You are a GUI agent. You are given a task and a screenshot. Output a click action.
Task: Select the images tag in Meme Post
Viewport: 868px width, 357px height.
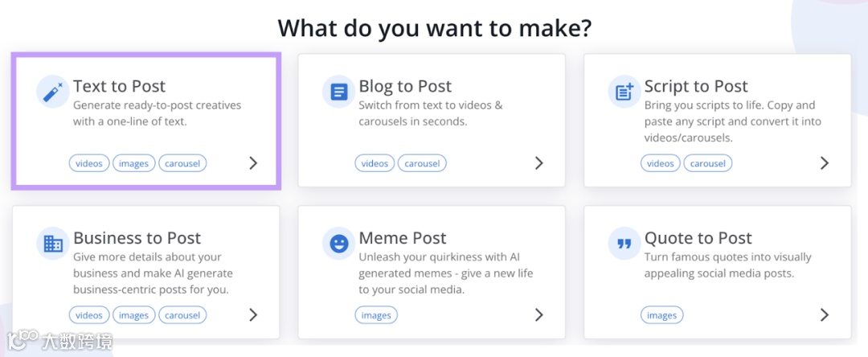click(x=376, y=314)
